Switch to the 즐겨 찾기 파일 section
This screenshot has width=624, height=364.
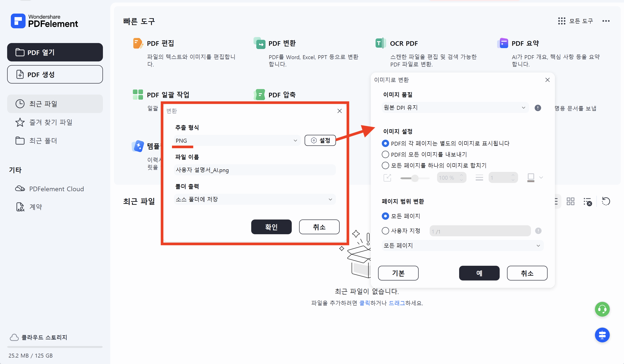pos(51,122)
